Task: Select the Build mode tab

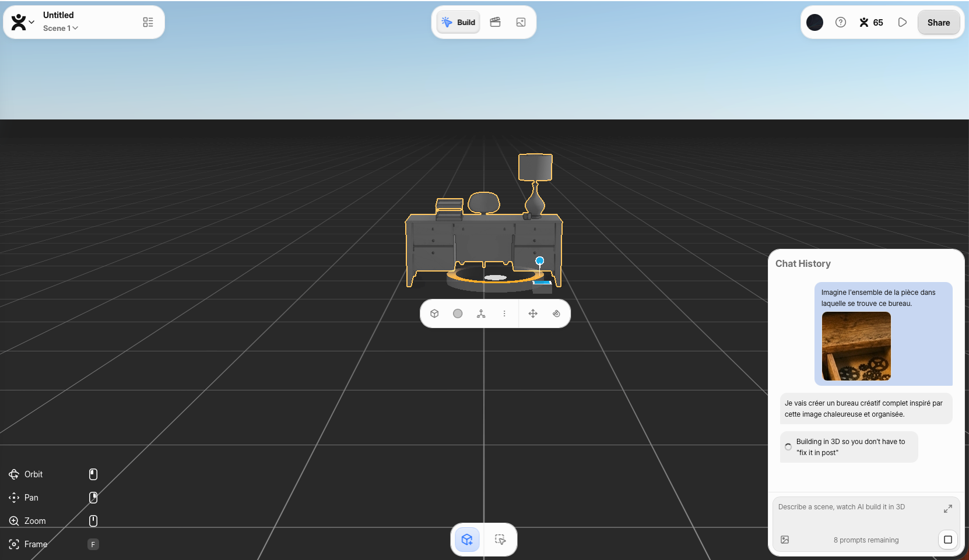Action: click(458, 22)
